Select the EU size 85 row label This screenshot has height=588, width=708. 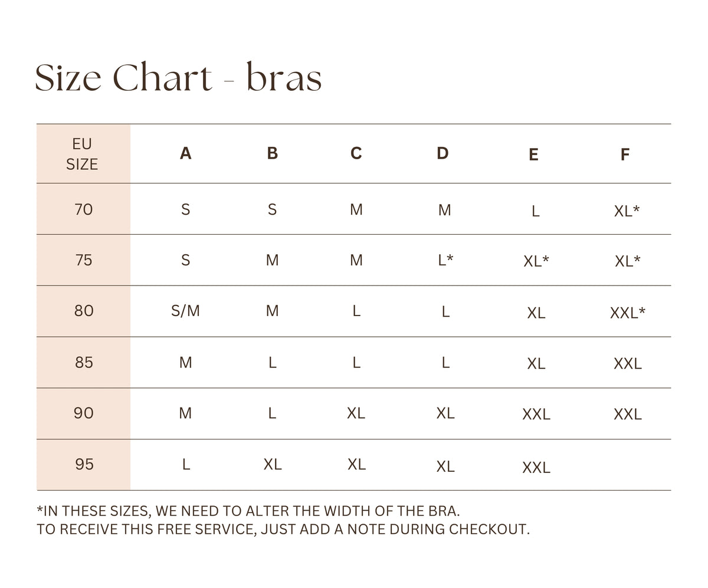pos(84,362)
